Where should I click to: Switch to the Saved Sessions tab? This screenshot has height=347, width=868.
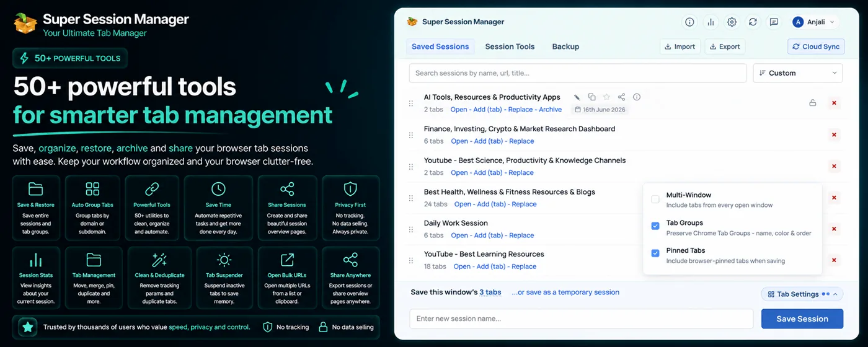[440, 46]
